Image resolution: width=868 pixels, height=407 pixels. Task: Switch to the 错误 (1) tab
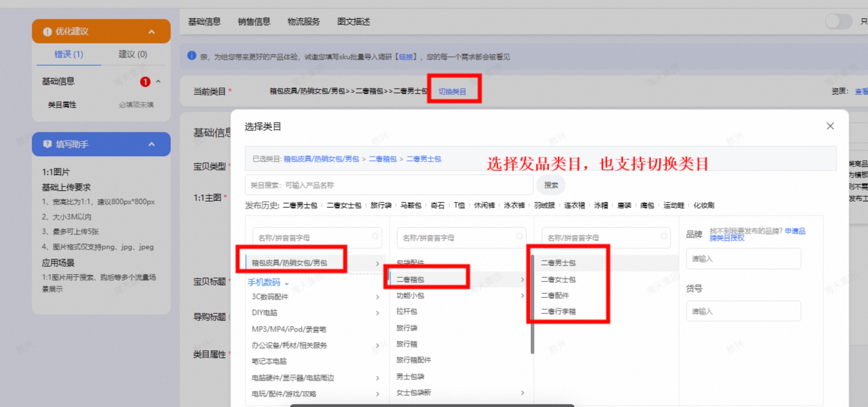[69, 54]
